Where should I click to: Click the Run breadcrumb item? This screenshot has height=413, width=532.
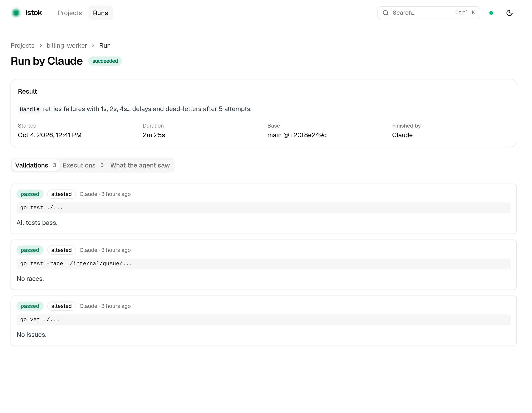105,46
